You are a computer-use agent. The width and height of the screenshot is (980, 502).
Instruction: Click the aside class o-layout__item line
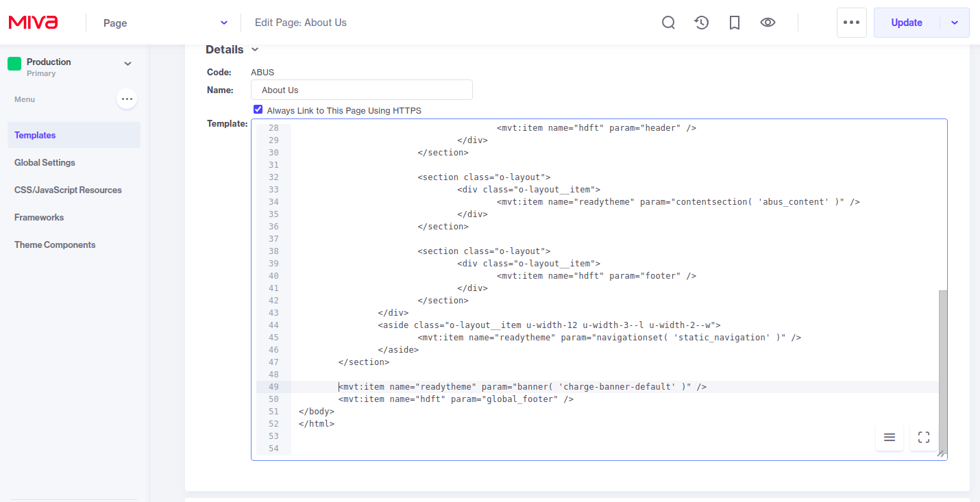point(549,325)
